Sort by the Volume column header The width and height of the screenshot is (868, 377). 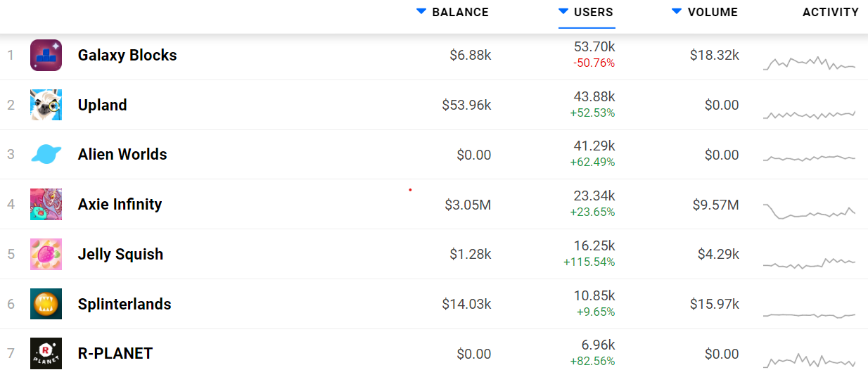tap(706, 12)
